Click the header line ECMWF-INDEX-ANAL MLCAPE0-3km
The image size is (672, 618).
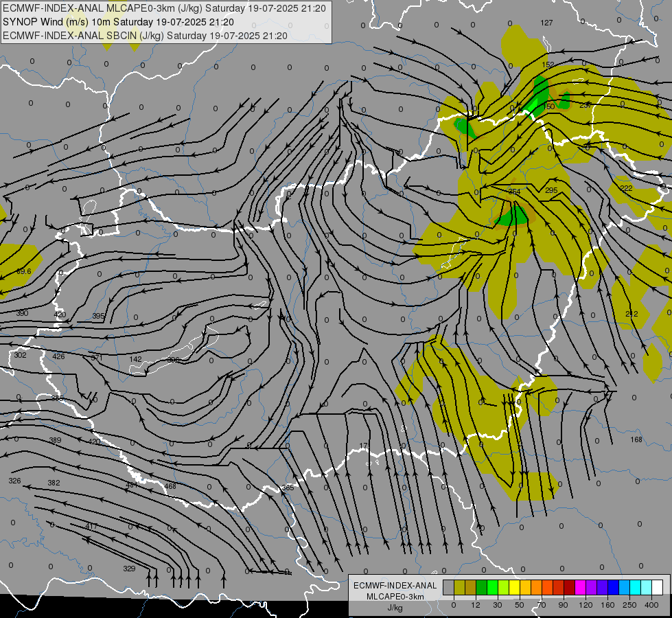point(164,8)
